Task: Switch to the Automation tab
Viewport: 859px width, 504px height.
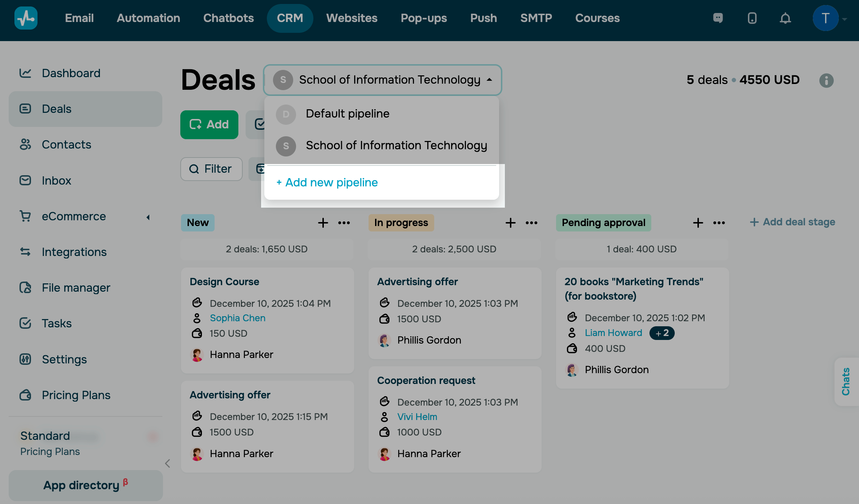Action: pyautogui.click(x=148, y=18)
